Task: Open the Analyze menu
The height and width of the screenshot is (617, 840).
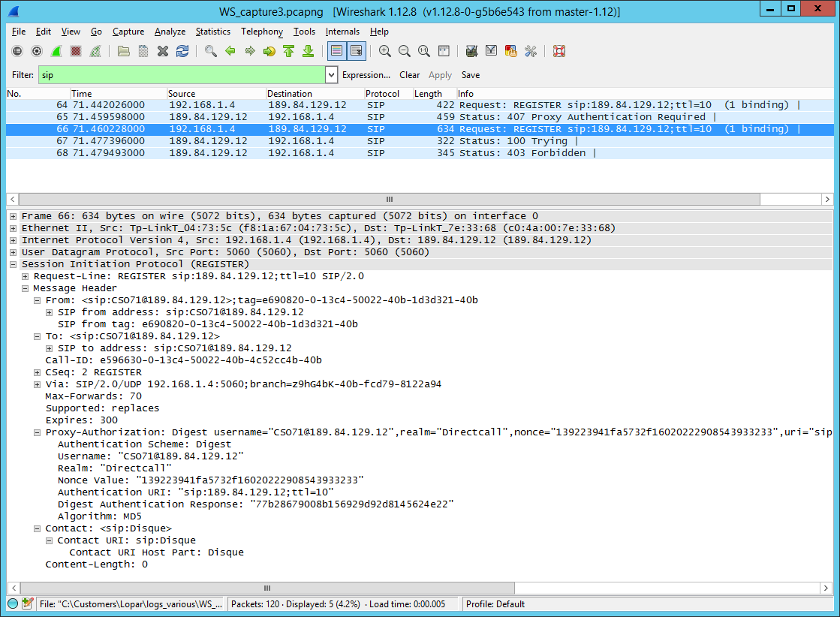Action: pos(170,32)
